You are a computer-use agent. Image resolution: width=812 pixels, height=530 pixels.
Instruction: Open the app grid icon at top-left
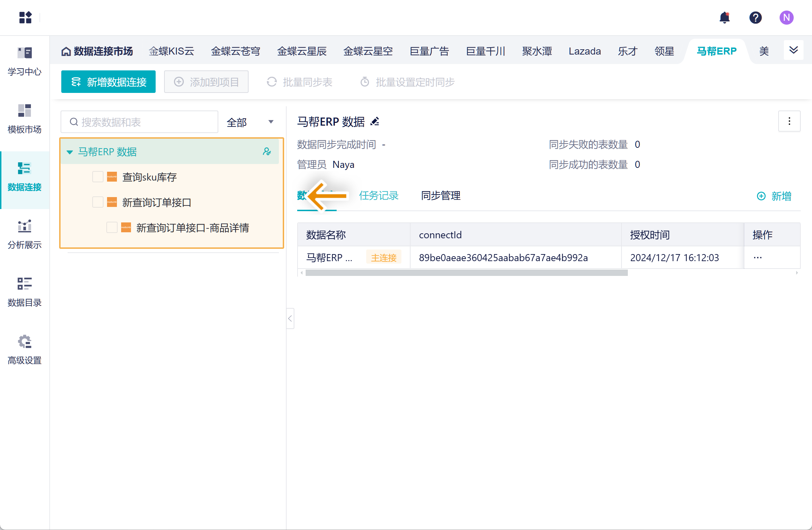(x=25, y=18)
